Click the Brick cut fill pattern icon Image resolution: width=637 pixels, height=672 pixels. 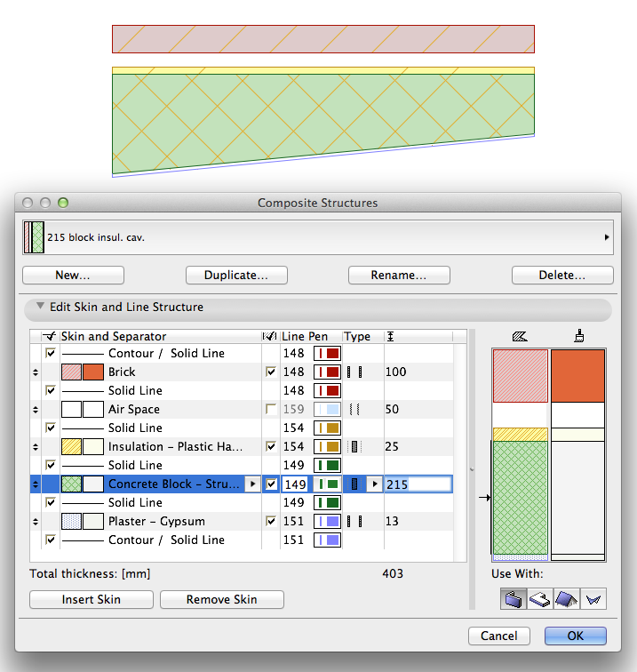[x=72, y=372]
